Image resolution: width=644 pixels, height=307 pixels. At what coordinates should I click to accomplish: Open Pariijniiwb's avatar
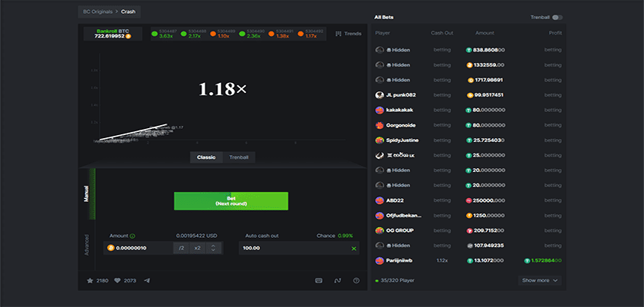point(379,260)
